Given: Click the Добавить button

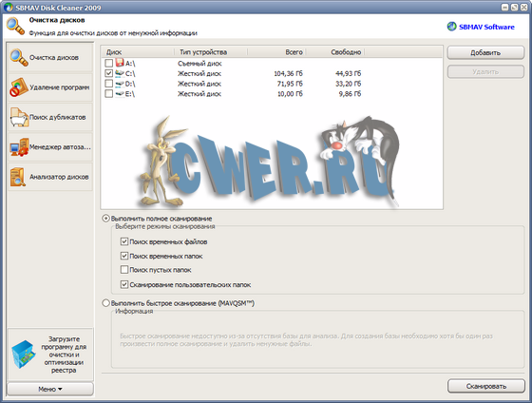Looking at the screenshot, I should click(485, 52).
